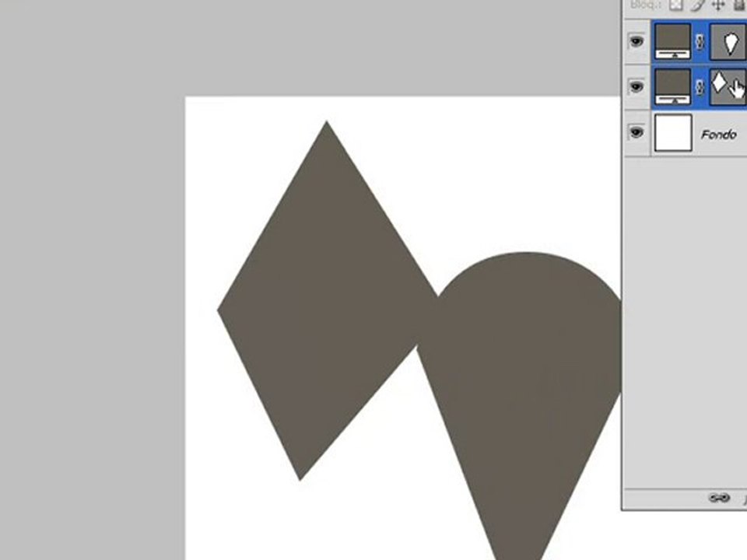
Task: Select the diamond vector mask thumbnail
Action: click(x=728, y=87)
